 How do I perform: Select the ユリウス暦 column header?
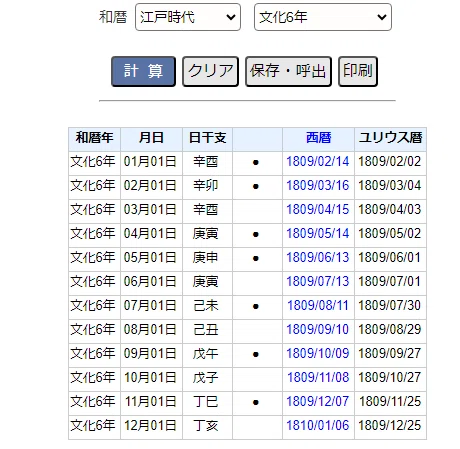pos(390,138)
